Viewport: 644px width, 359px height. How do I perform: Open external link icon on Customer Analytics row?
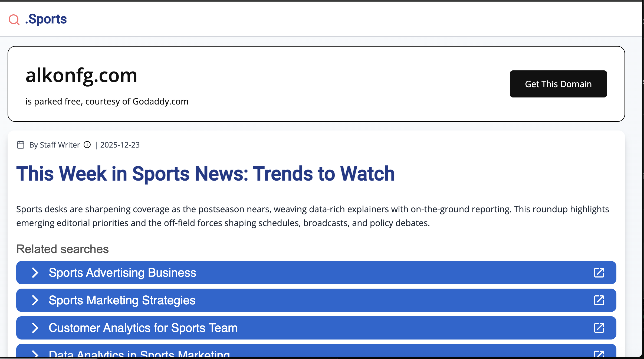pyautogui.click(x=599, y=328)
